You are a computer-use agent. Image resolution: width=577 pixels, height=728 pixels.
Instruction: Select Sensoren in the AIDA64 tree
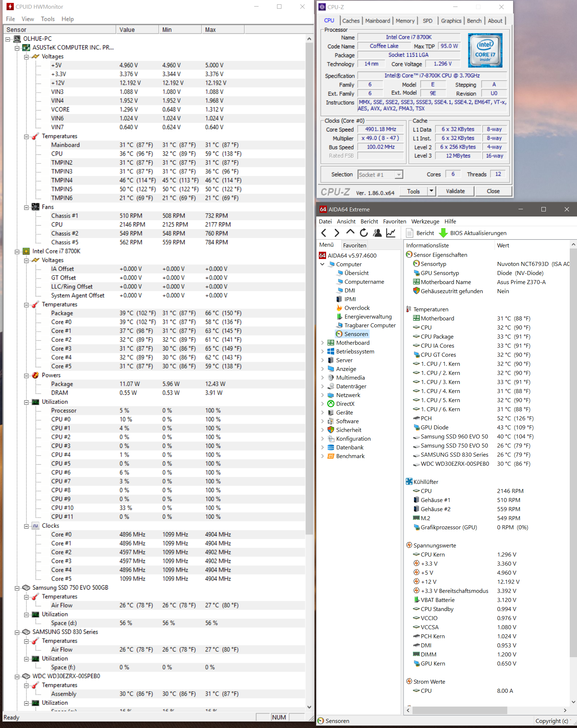(x=356, y=334)
